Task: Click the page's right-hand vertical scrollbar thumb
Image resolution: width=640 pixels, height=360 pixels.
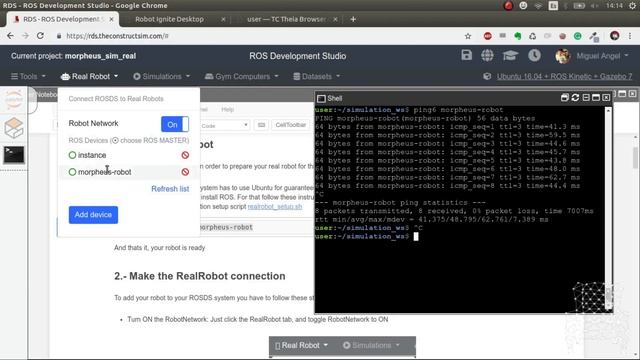Action: click(x=635, y=157)
